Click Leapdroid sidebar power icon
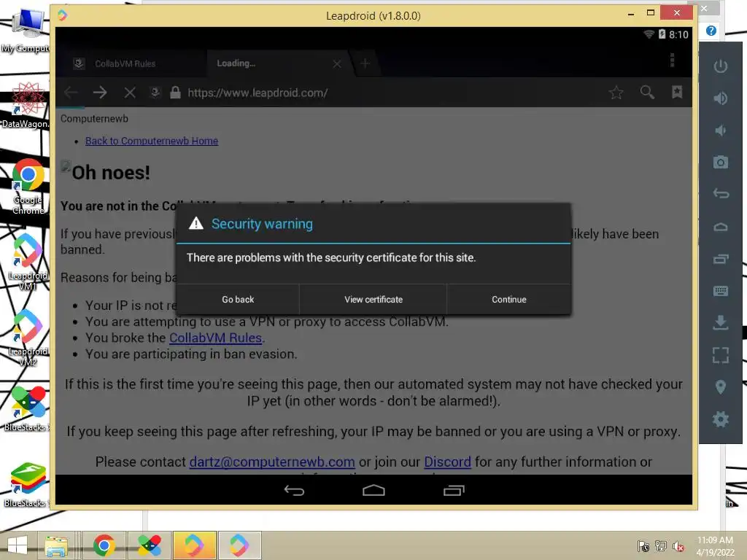The width and height of the screenshot is (747, 560). coord(720,66)
